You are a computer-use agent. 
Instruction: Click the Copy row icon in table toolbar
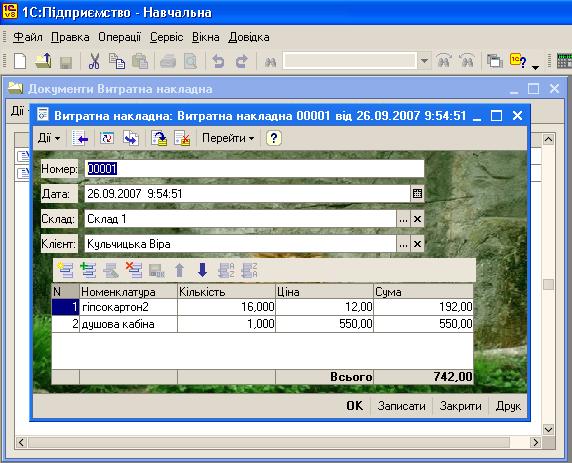tap(88, 270)
